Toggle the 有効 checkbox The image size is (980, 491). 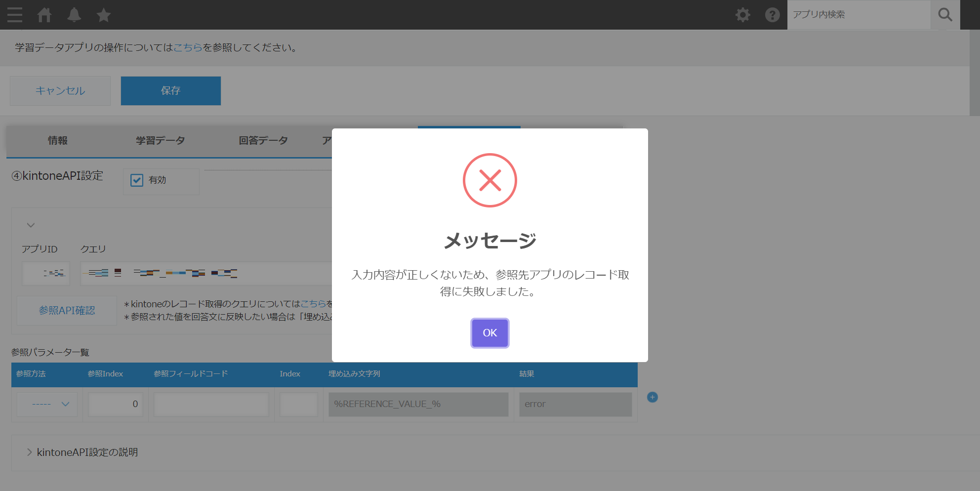(137, 180)
